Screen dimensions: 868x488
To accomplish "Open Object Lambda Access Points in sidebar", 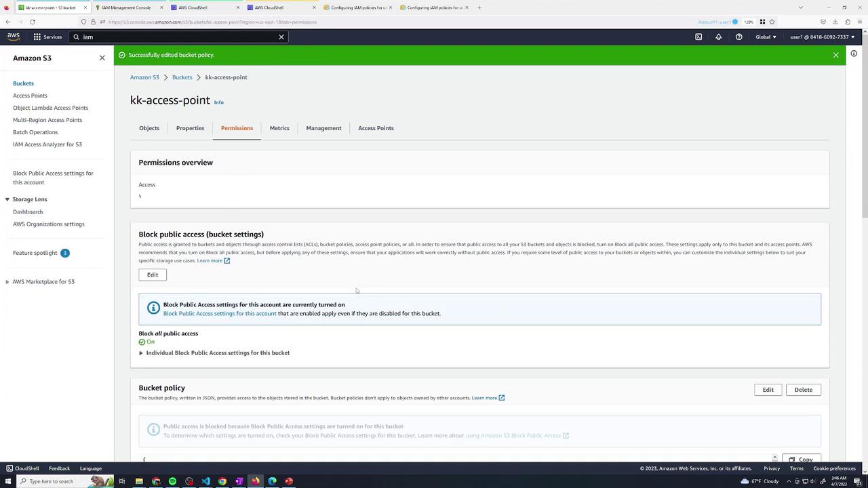I will point(50,108).
